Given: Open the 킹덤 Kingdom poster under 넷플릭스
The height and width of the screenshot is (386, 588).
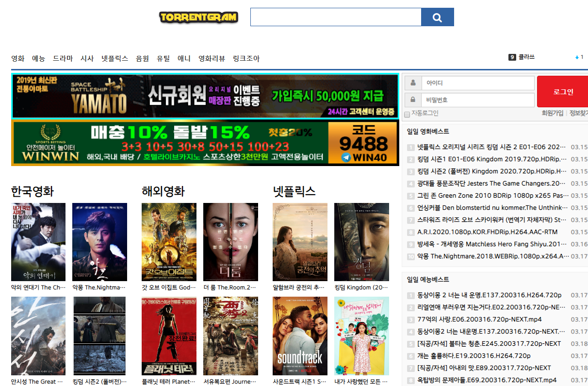Looking at the screenshot, I should coord(362,242).
